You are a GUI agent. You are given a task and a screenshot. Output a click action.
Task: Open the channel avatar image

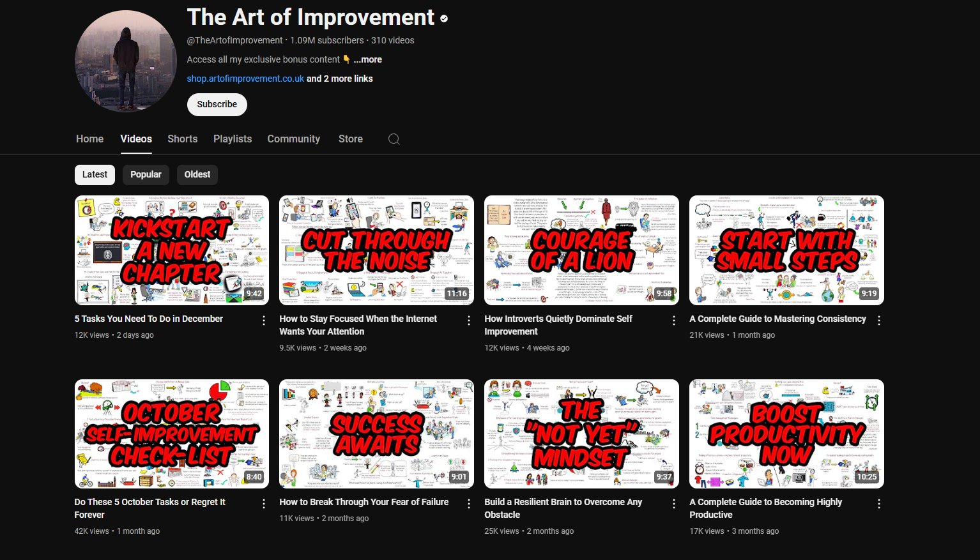(126, 61)
